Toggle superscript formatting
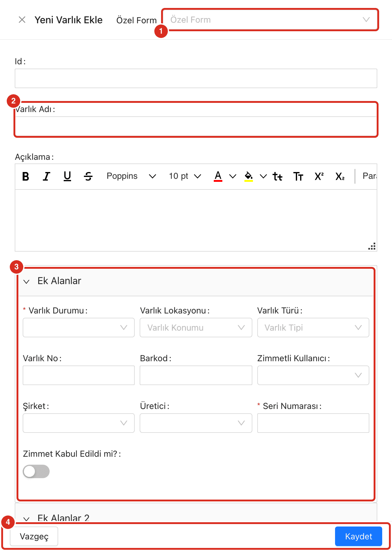This screenshot has height=551, width=392. pyautogui.click(x=319, y=176)
